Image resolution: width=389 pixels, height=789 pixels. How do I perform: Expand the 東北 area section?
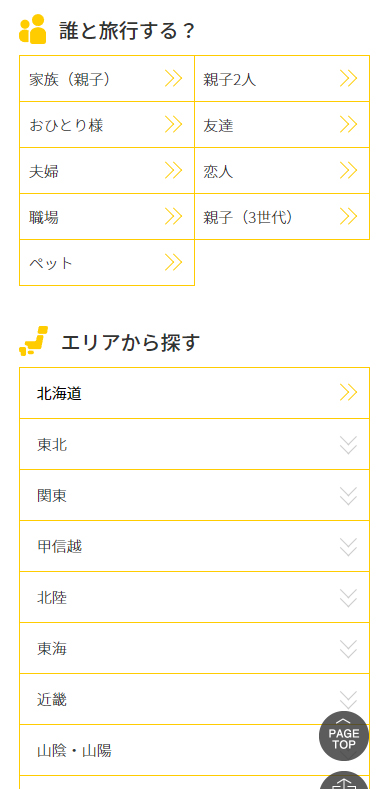(x=194, y=444)
